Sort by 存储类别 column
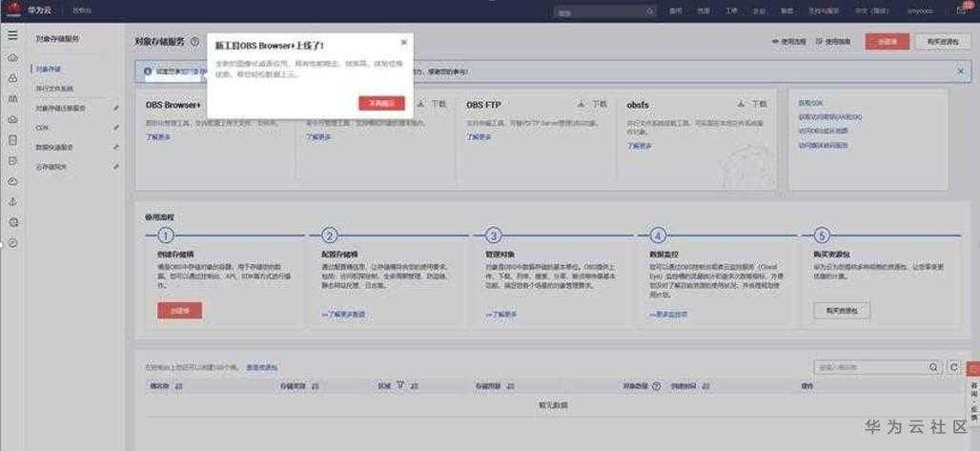The image size is (980, 451). pyautogui.click(x=315, y=386)
